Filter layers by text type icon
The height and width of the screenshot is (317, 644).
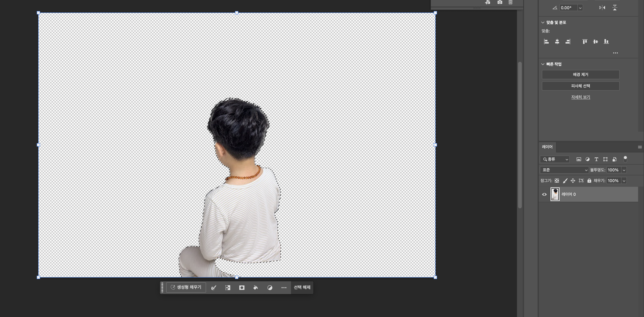(x=596, y=159)
